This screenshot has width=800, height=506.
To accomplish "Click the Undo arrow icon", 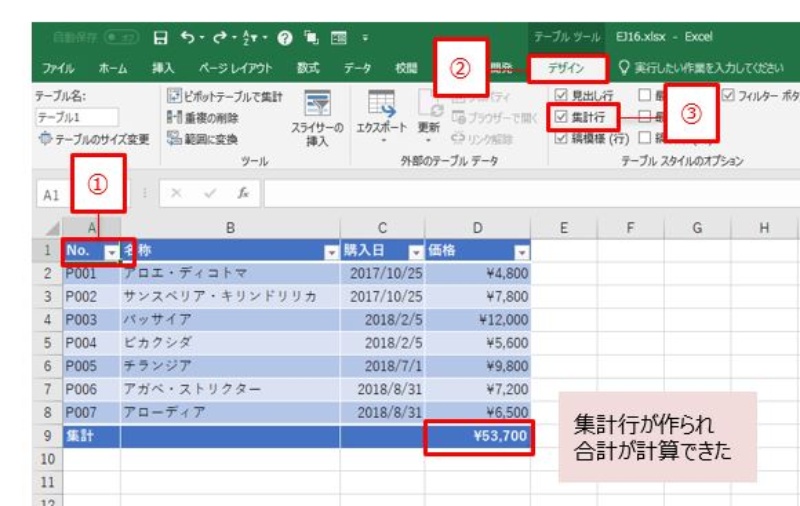I will pos(187,38).
